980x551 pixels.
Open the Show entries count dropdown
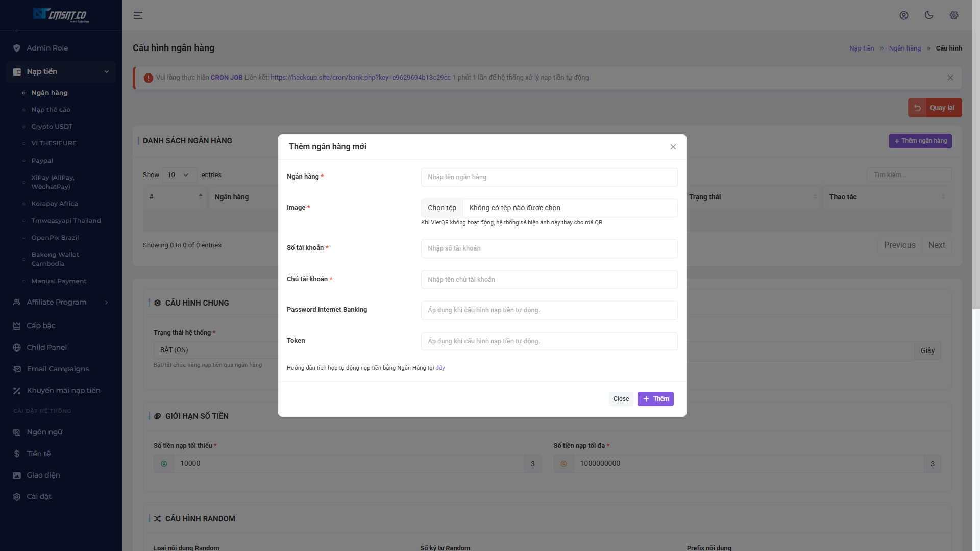coord(179,175)
